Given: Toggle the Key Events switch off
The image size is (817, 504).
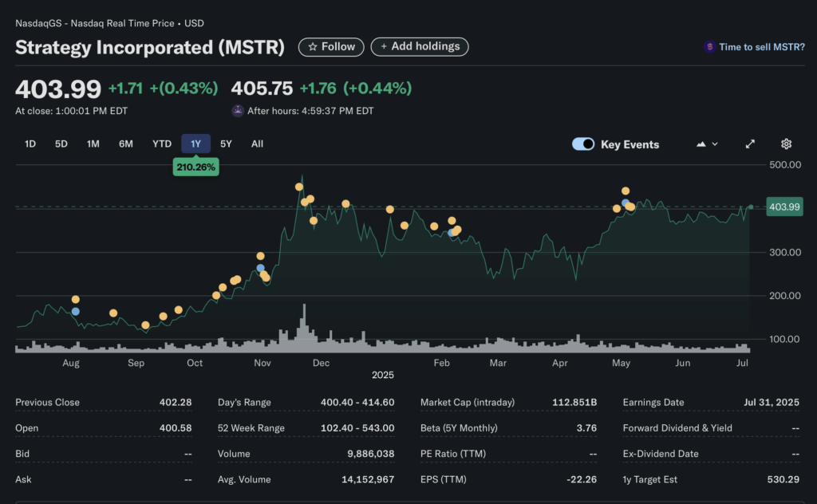Looking at the screenshot, I should click(x=583, y=144).
